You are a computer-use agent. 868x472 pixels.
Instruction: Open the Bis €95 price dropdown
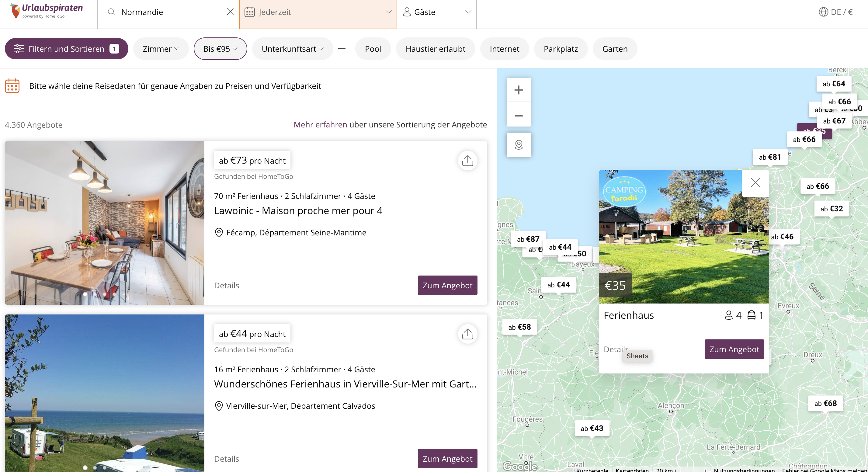[x=220, y=49]
